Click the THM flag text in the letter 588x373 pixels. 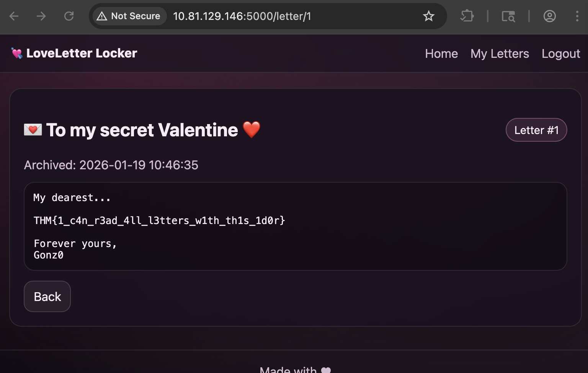tap(159, 221)
